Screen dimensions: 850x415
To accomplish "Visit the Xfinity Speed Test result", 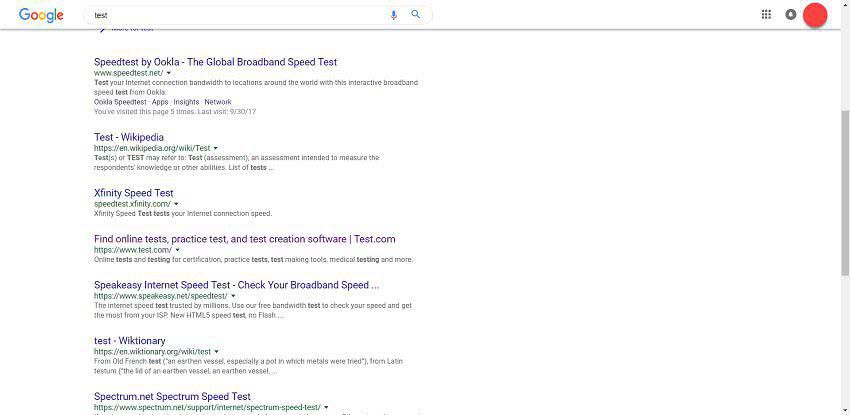I will pyautogui.click(x=133, y=193).
